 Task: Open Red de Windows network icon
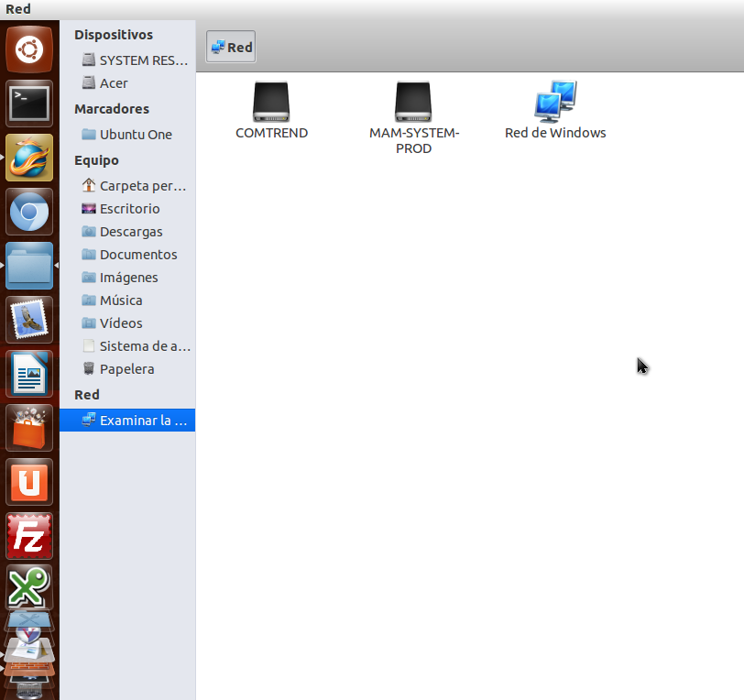pos(555,103)
